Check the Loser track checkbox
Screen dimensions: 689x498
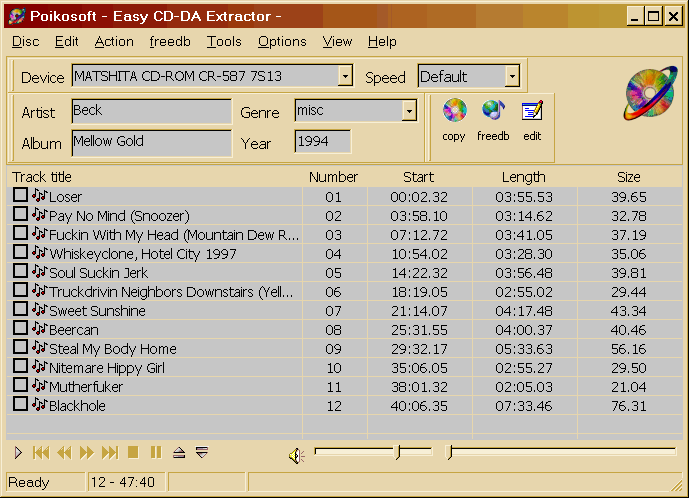tap(20, 195)
